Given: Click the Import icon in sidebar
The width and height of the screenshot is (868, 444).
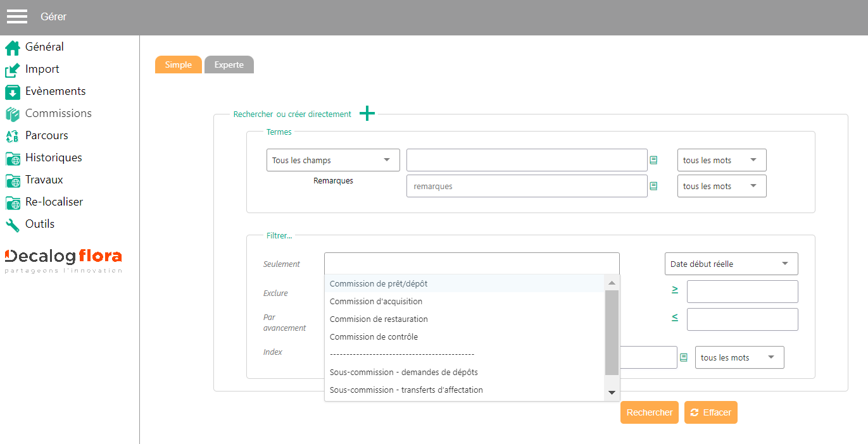Looking at the screenshot, I should pyautogui.click(x=13, y=70).
